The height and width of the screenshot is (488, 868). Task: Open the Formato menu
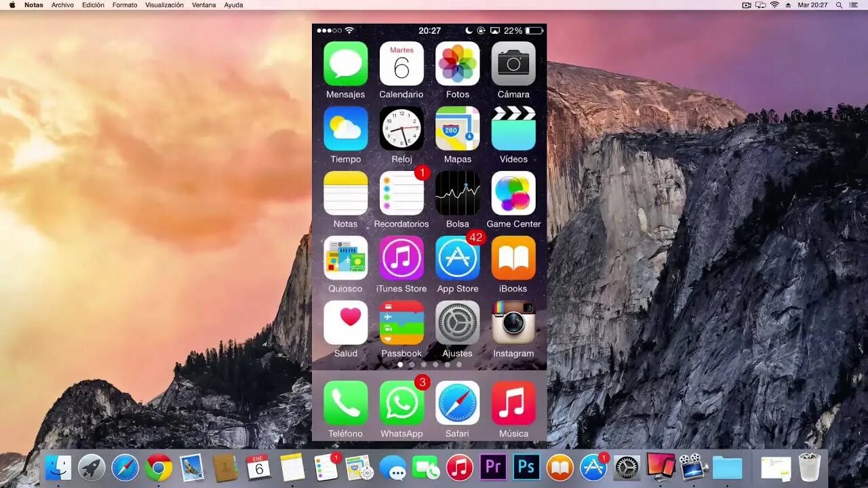click(x=125, y=5)
